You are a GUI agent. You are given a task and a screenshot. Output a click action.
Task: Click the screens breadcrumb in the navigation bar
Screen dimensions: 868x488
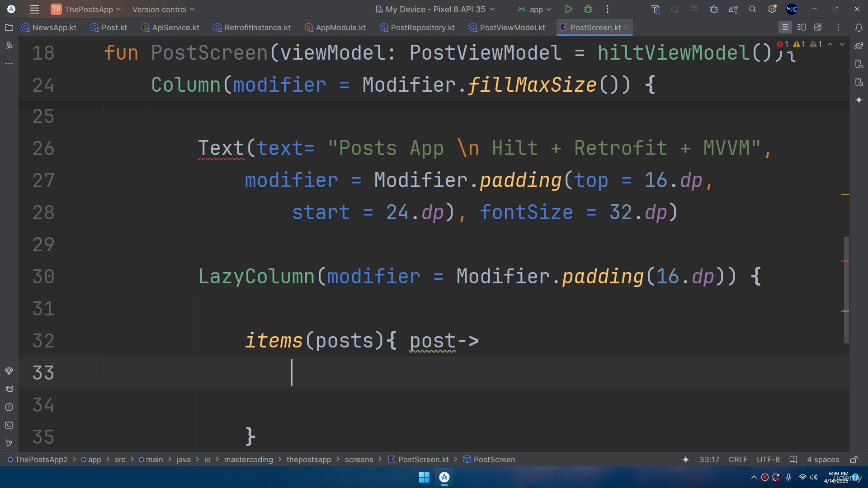click(x=359, y=460)
